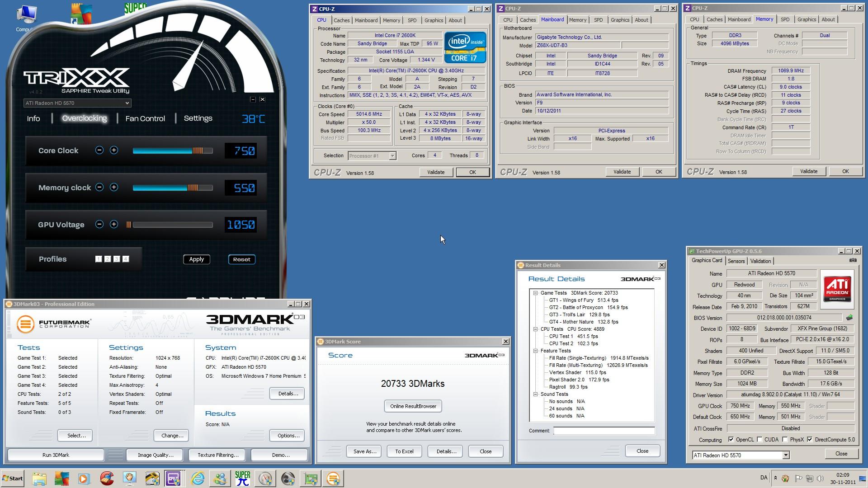
Task: Click the Apply button in TRIXX
Action: coord(196,259)
